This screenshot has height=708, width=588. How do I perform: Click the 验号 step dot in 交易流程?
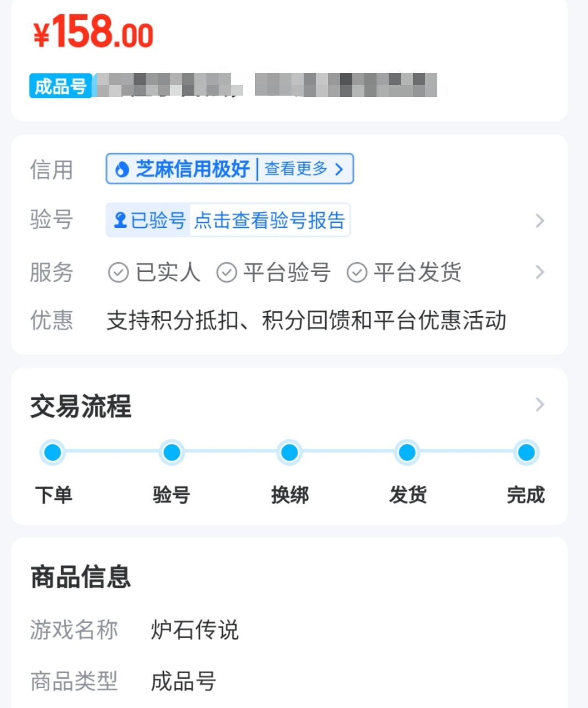click(x=172, y=453)
